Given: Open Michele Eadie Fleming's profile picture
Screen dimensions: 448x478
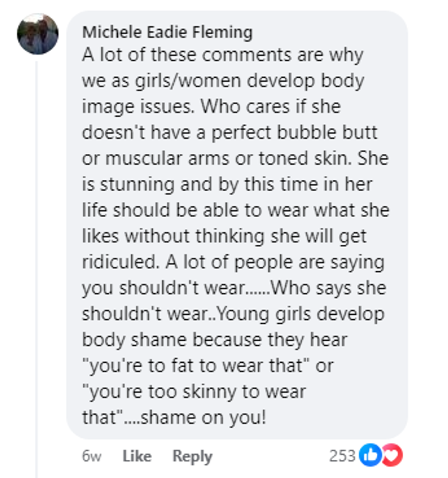Looking at the screenshot, I should pyautogui.click(x=37, y=34).
